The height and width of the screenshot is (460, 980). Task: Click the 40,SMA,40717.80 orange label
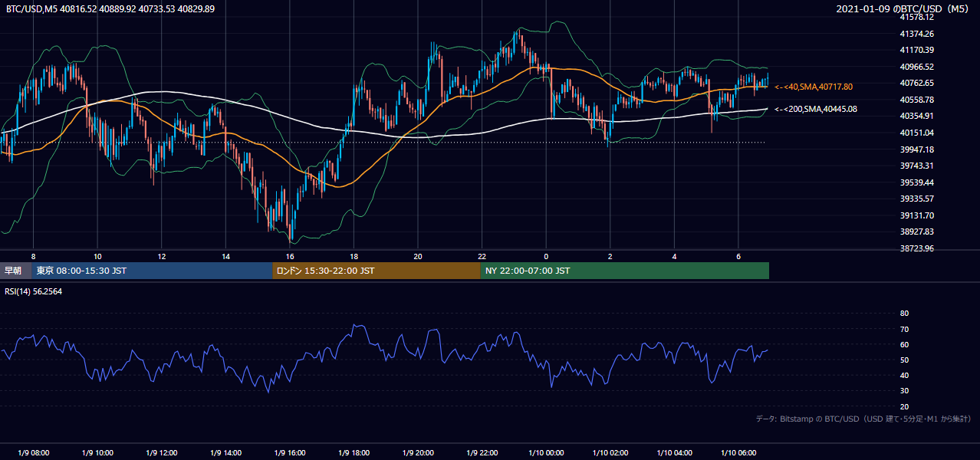tap(814, 87)
